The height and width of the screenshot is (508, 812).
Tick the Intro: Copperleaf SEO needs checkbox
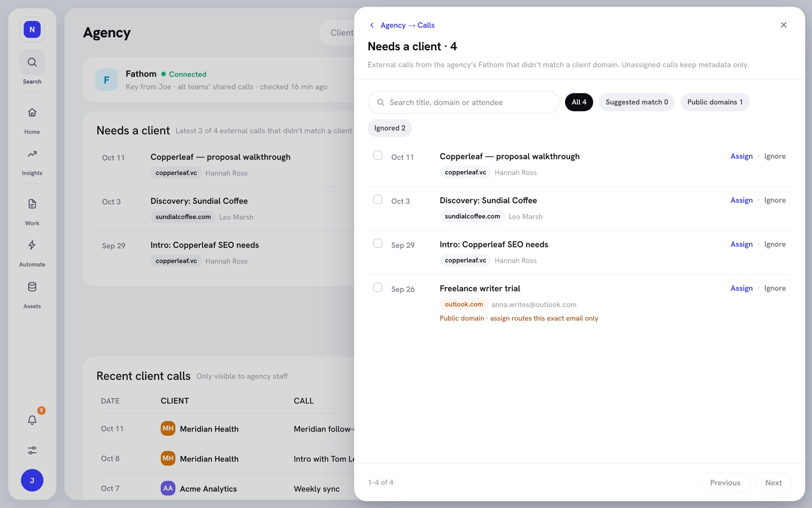pyautogui.click(x=378, y=243)
